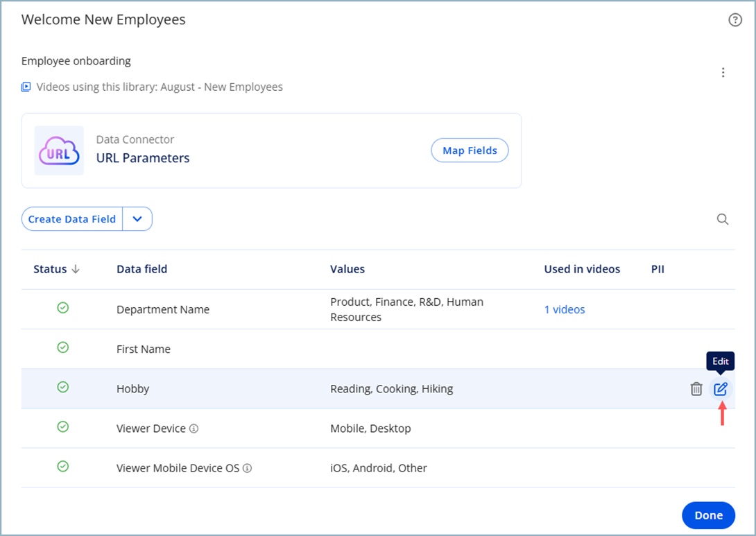Click Department Name status check icon
Image resolution: width=756 pixels, height=536 pixels.
pos(62,308)
